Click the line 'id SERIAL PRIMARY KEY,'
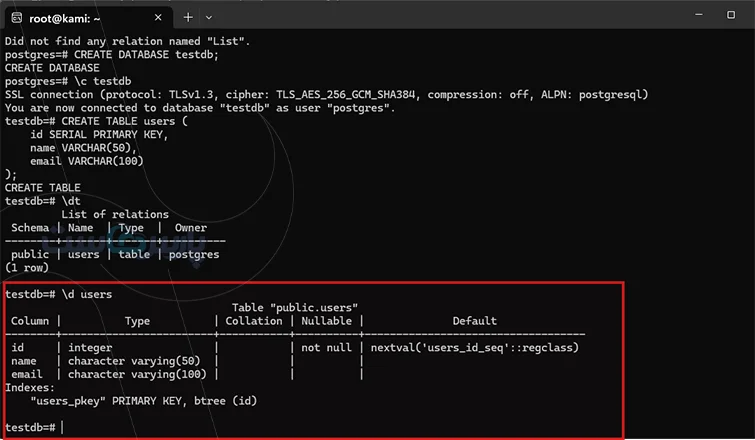This screenshot has width=755, height=440. pos(99,134)
